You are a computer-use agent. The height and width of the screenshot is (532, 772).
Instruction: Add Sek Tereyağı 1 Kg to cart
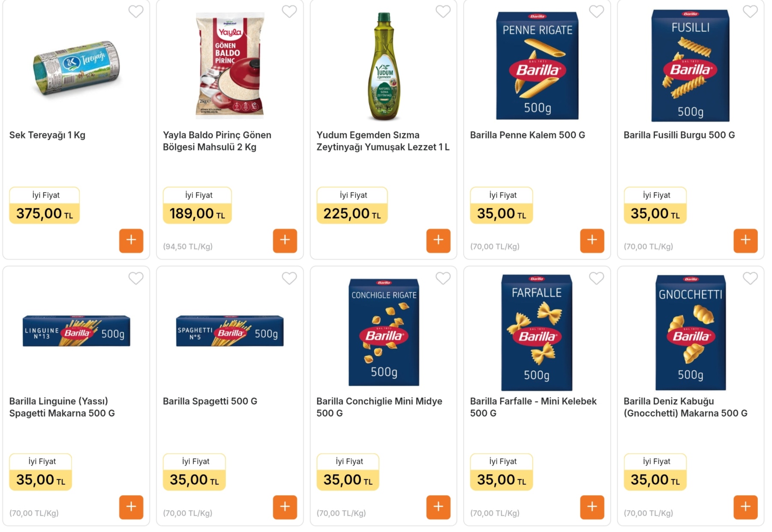point(131,240)
